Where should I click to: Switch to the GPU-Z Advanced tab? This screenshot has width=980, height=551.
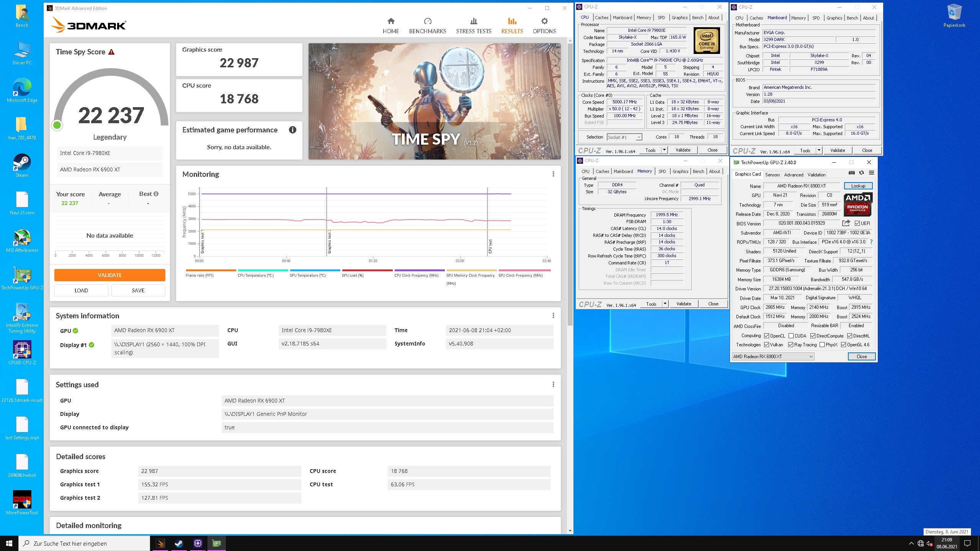pos(794,175)
